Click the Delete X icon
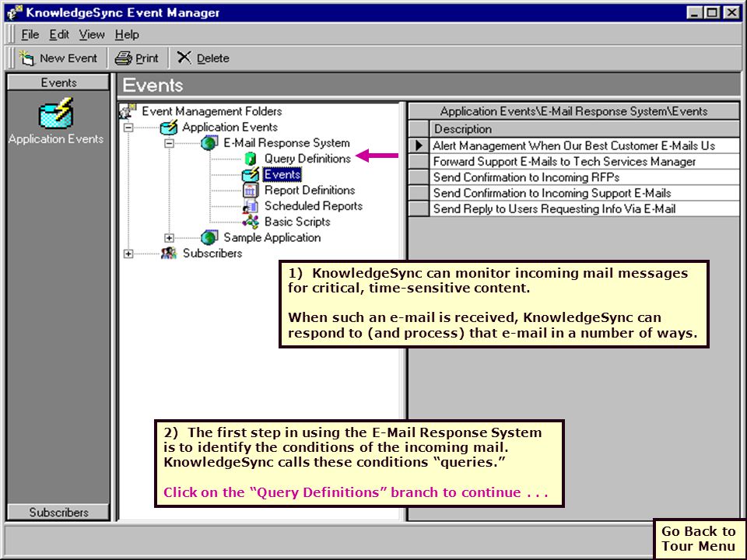Image resolution: width=747 pixels, height=560 pixels. coord(184,58)
